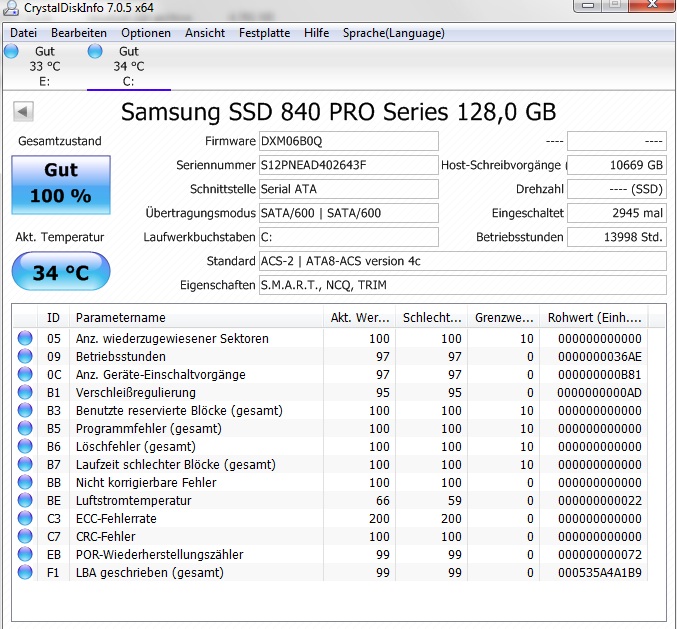Image resolution: width=677 pixels, height=629 pixels.
Task: Click the Host-Schreibvorgänge 10669 GB value
Action: 617,165
